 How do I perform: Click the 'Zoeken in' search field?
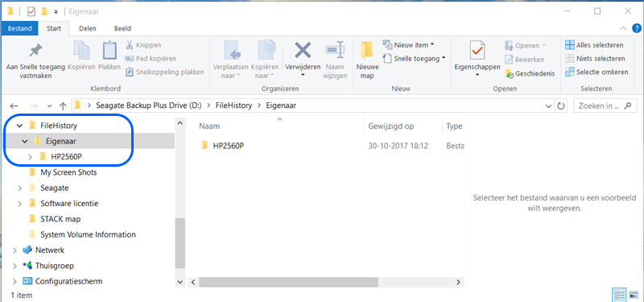(605, 105)
